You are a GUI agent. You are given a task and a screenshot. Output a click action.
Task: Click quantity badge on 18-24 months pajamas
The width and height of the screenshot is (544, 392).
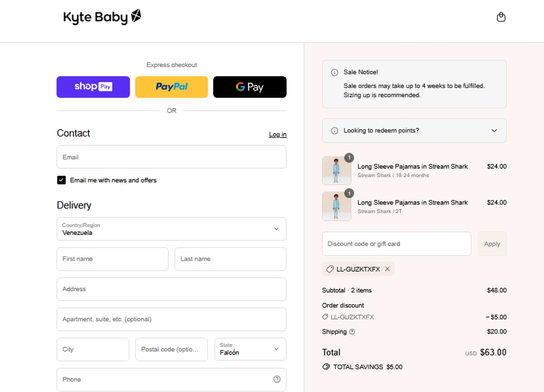[x=349, y=157]
